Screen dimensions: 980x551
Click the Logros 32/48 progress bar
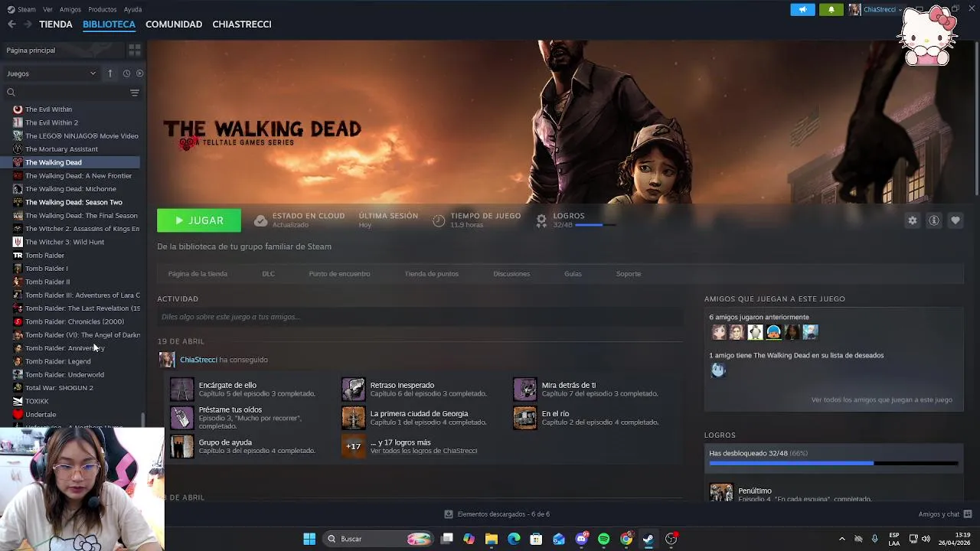[596, 225]
